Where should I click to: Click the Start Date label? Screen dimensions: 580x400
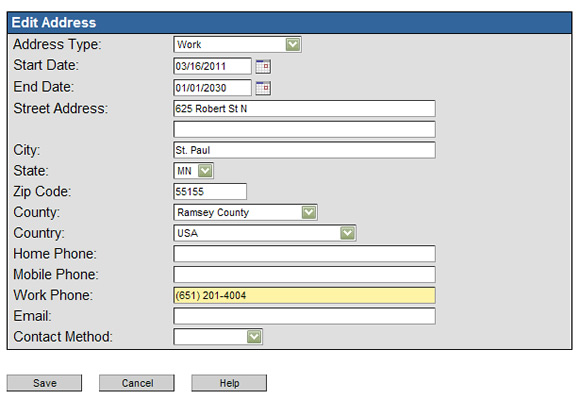[46, 65]
